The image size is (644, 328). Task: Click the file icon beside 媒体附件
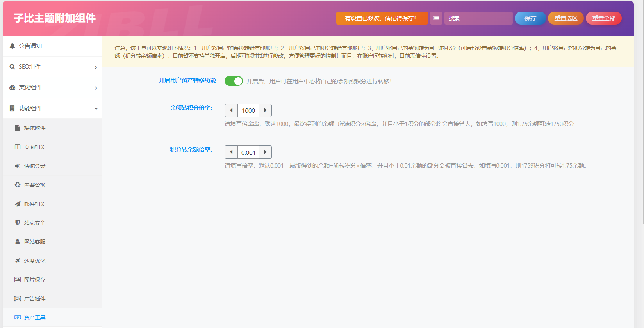pos(18,128)
